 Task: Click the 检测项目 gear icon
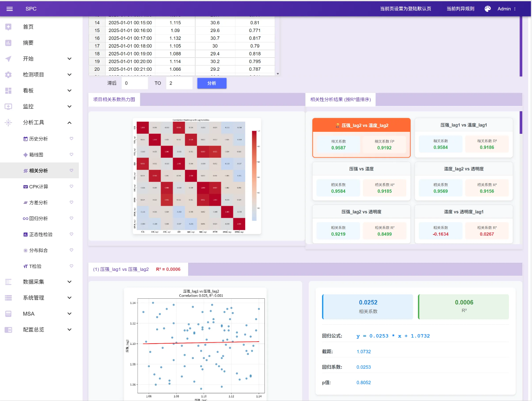(8, 75)
